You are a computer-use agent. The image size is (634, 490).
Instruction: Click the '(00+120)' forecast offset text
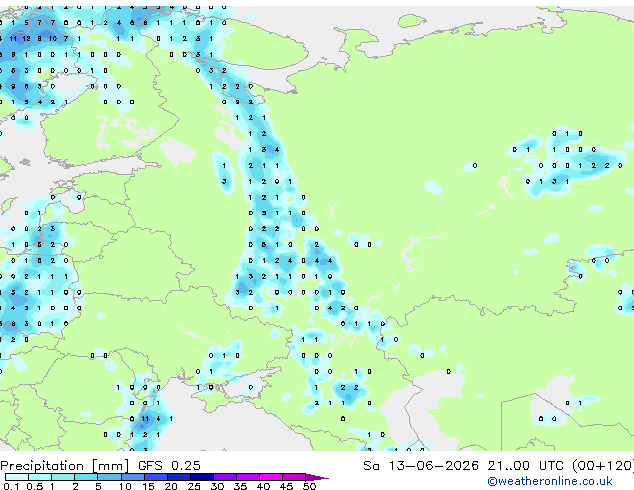tap(603, 466)
